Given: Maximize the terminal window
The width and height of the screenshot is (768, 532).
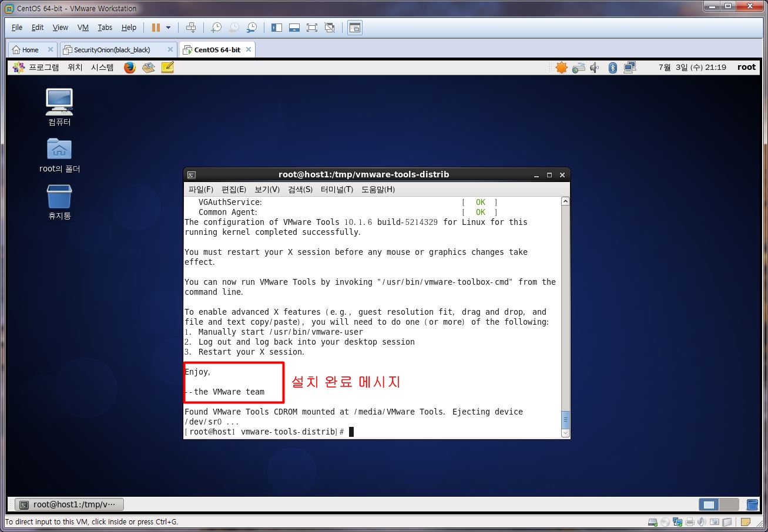Looking at the screenshot, I should point(549,175).
